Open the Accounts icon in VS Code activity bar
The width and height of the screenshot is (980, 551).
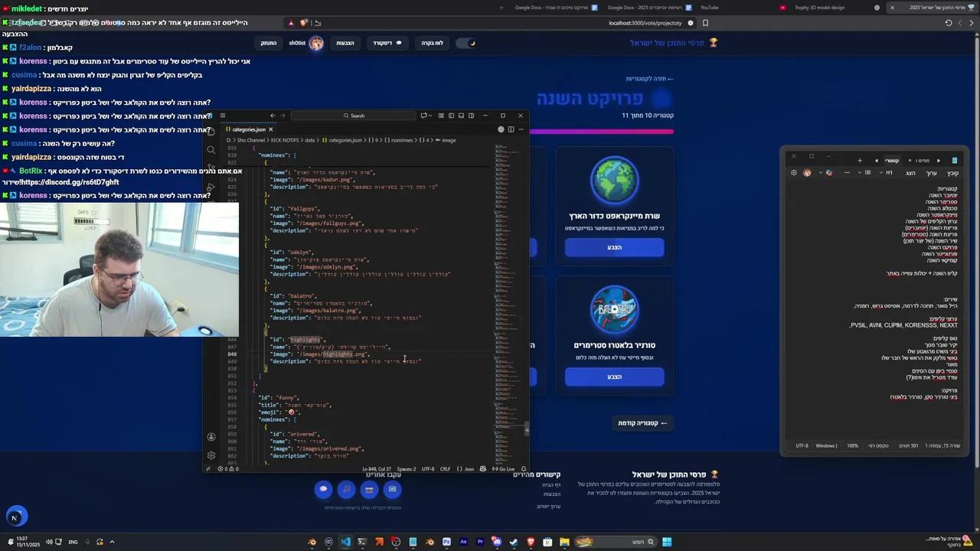coord(211,437)
